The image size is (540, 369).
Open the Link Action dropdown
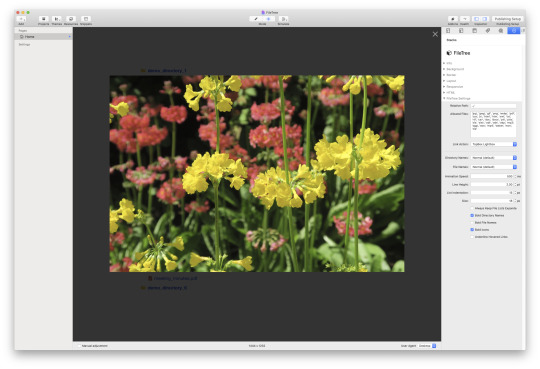click(494, 144)
